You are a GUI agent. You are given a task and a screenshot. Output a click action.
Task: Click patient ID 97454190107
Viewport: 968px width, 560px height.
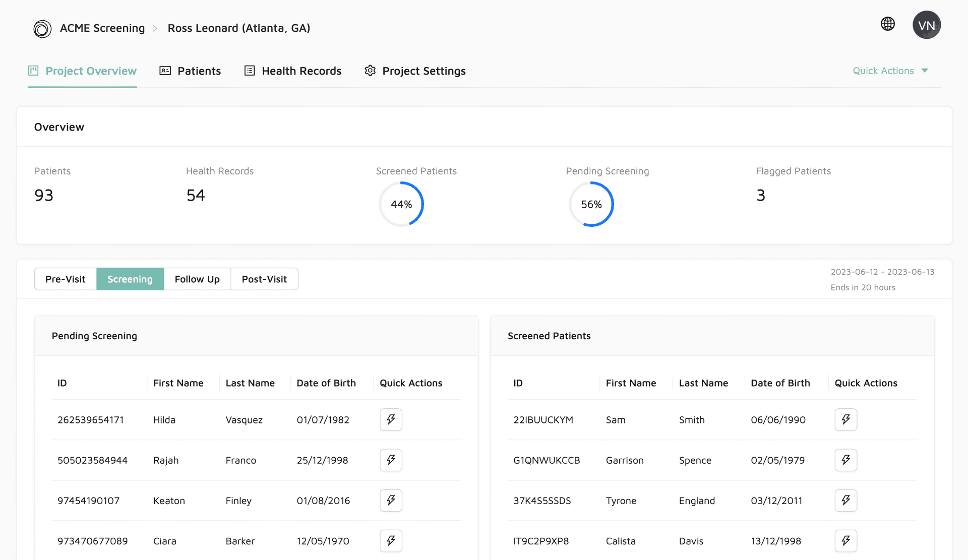[89, 501]
